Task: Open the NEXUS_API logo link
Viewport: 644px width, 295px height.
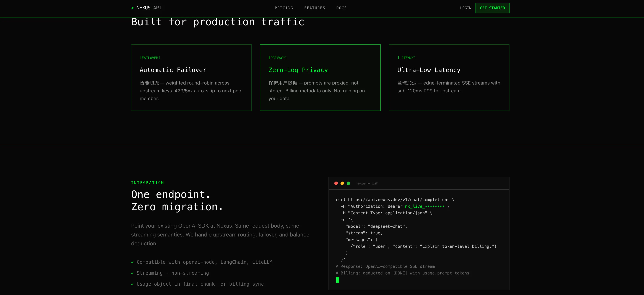Action: pos(146,8)
